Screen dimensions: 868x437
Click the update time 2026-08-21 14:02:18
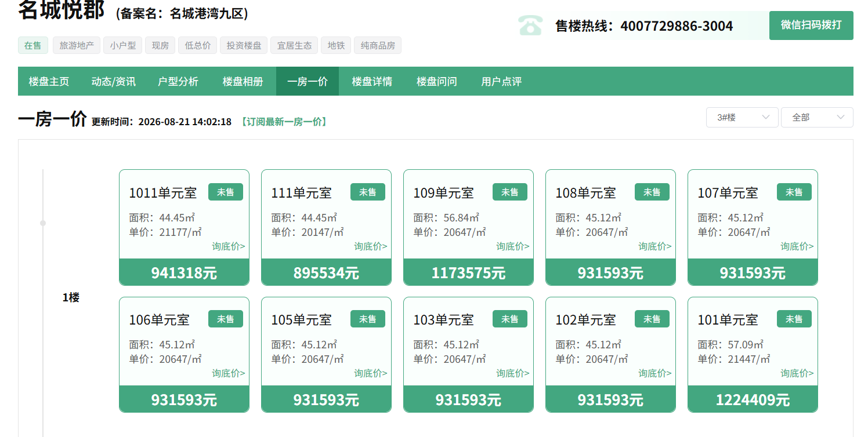185,122
